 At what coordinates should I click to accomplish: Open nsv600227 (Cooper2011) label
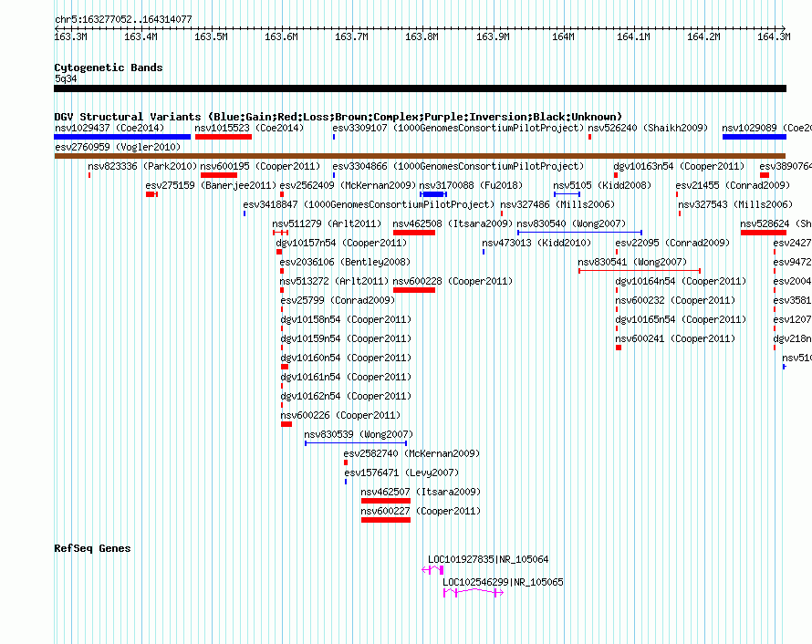[x=421, y=511]
